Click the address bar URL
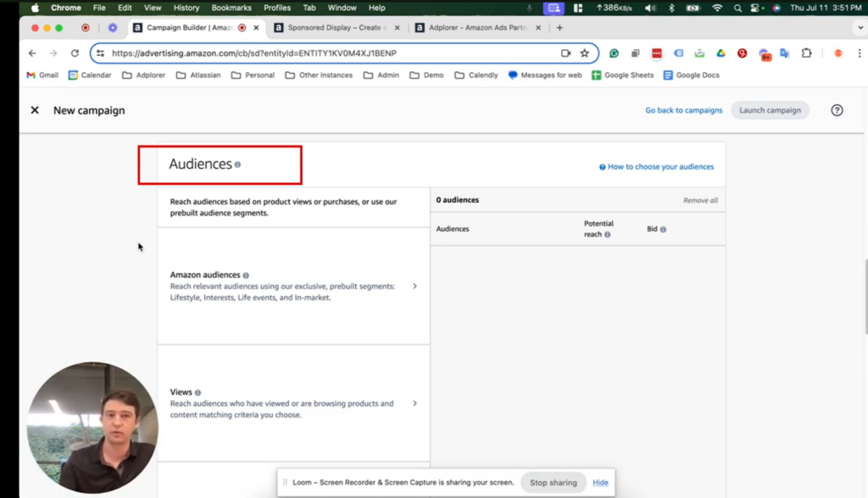The width and height of the screenshot is (868, 498). pyautogui.click(x=254, y=53)
